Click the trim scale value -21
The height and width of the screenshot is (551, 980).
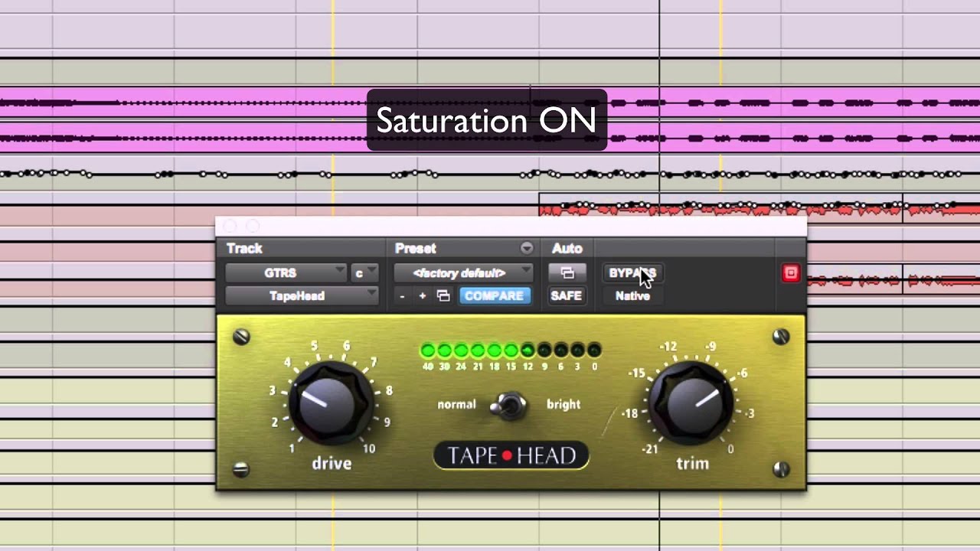(650, 449)
